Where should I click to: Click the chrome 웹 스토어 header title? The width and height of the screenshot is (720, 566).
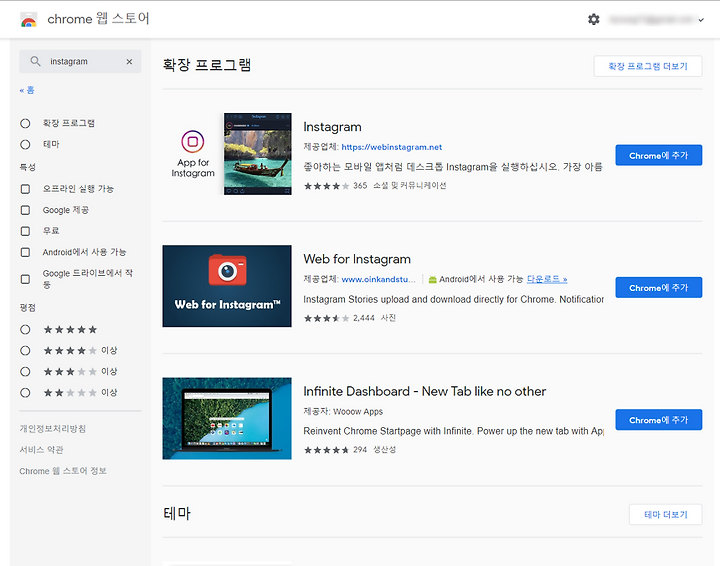pos(98,18)
